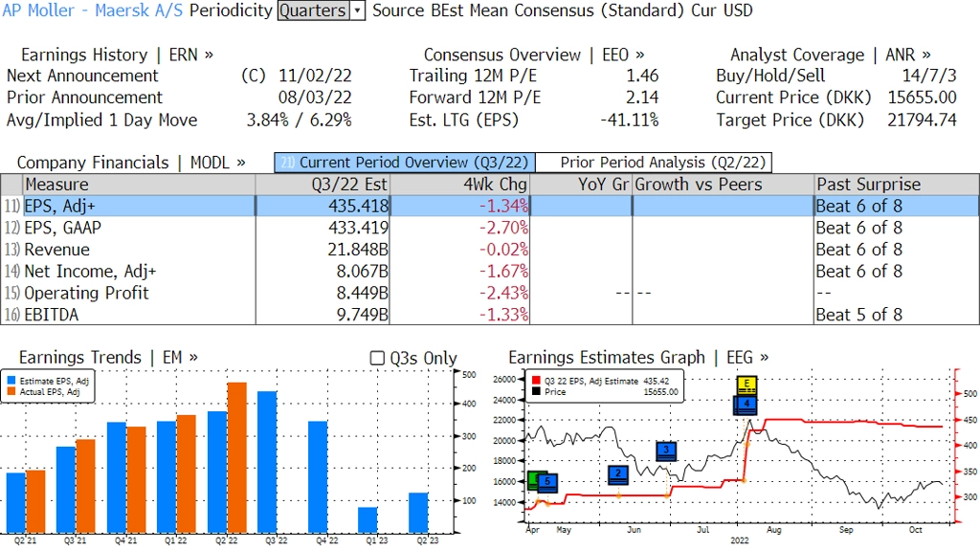Click the Measure column header

pos(139,185)
